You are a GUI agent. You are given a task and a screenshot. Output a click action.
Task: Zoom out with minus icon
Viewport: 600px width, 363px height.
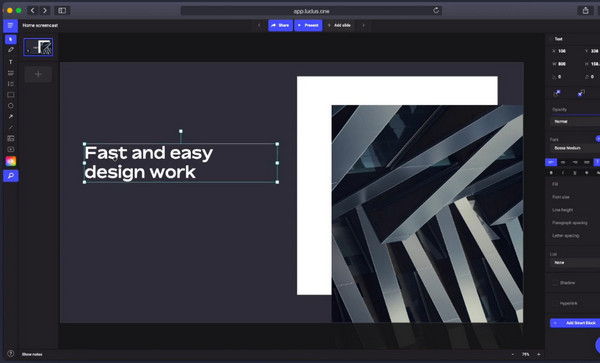coord(513,354)
